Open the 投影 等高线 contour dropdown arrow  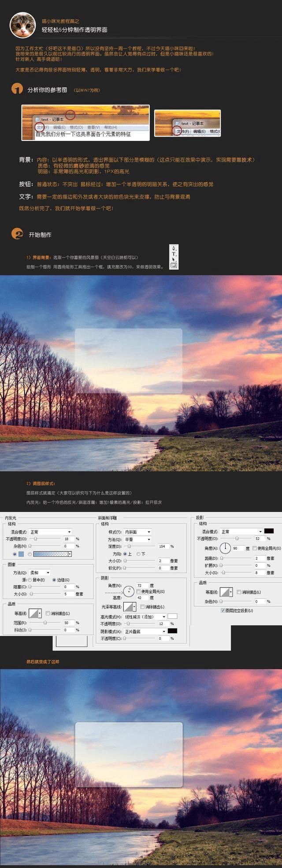pos(231,592)
